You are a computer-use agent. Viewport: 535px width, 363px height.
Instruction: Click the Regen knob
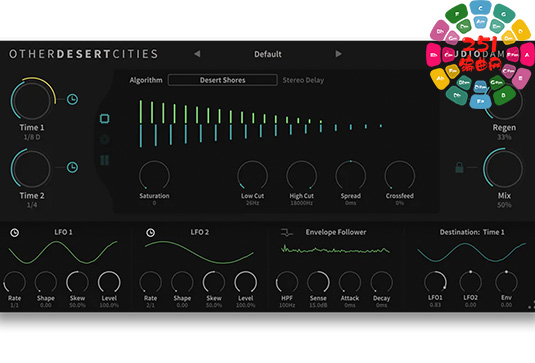504,101
